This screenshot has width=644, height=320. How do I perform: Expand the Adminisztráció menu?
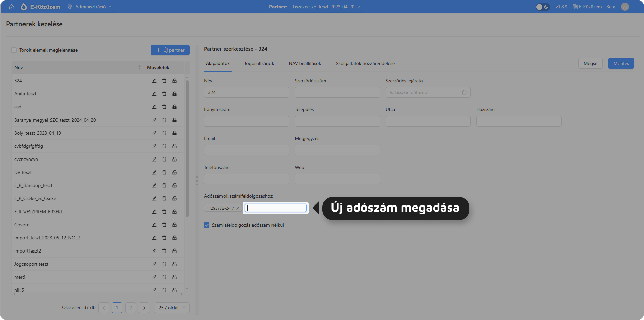tap(90, 7)
